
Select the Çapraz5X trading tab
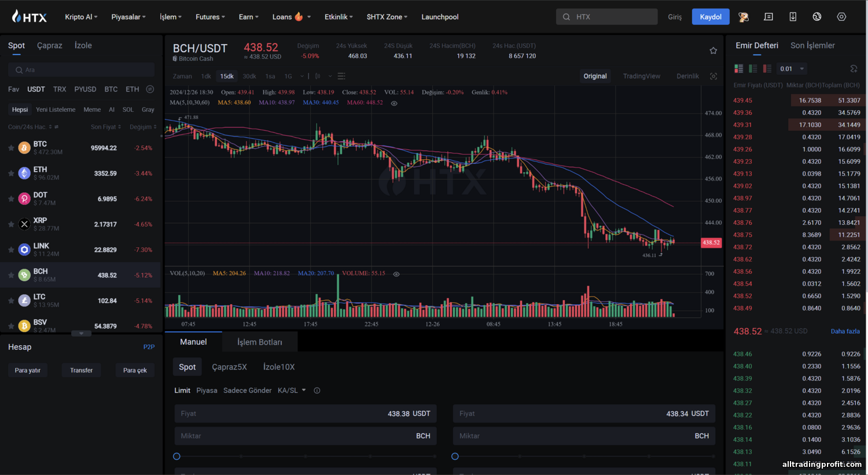(x=229, y=367)
